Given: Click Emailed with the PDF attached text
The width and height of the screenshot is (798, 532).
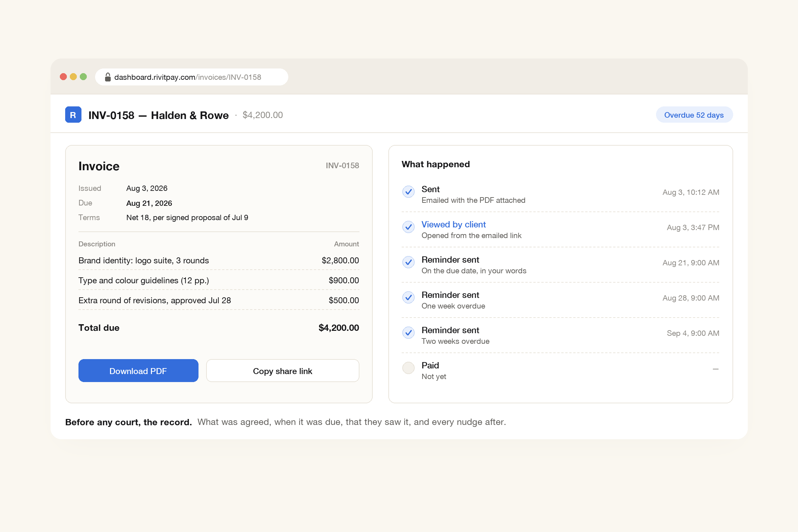Looking at the screenshot, I should click(x=473, y=200).
